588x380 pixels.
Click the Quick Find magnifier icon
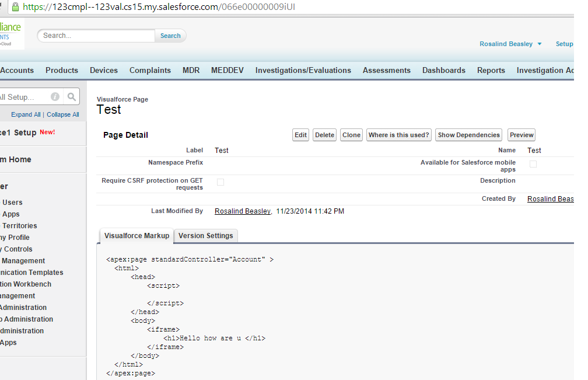tap(72, 97)
